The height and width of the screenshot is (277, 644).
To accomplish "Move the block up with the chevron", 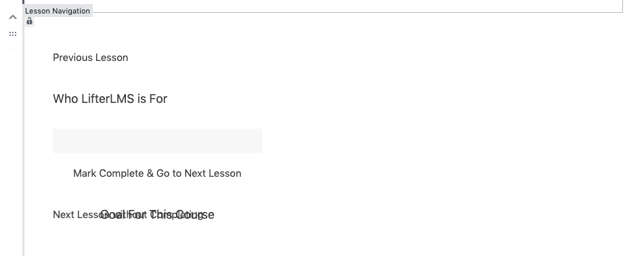I will pyautogui.click(x=13, y=17).
